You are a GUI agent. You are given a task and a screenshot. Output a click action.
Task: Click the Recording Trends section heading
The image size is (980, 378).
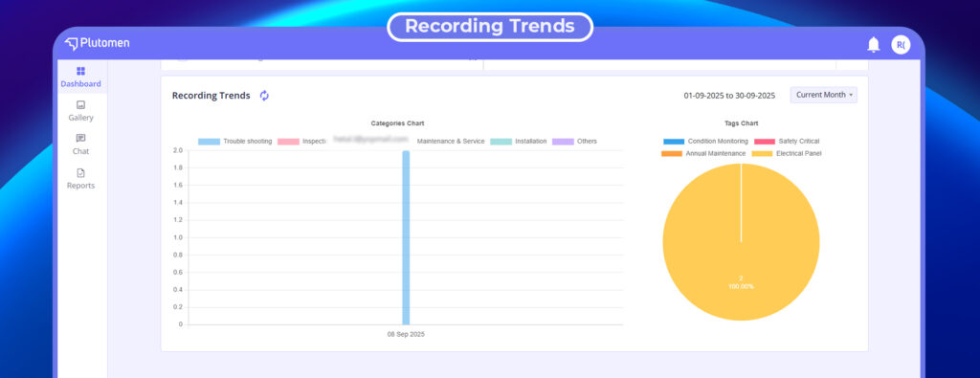[x=212, y=96]
